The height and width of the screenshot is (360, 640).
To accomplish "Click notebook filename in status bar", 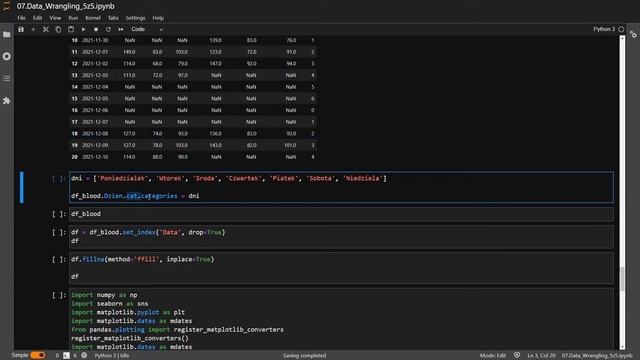I will pyautogui.click(x=597, y=356).
